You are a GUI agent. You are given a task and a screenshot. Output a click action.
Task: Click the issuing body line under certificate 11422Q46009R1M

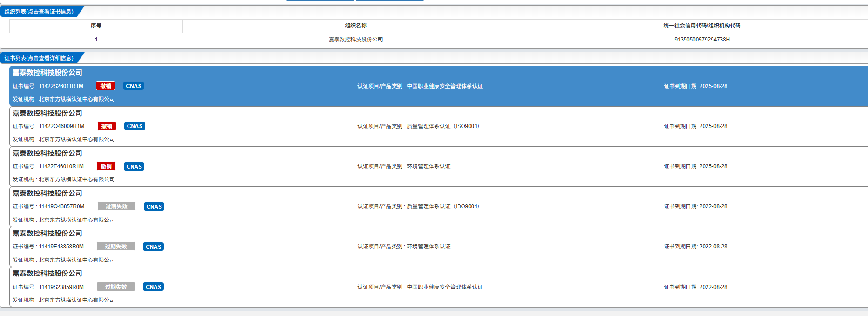click(x=64, y=139)
